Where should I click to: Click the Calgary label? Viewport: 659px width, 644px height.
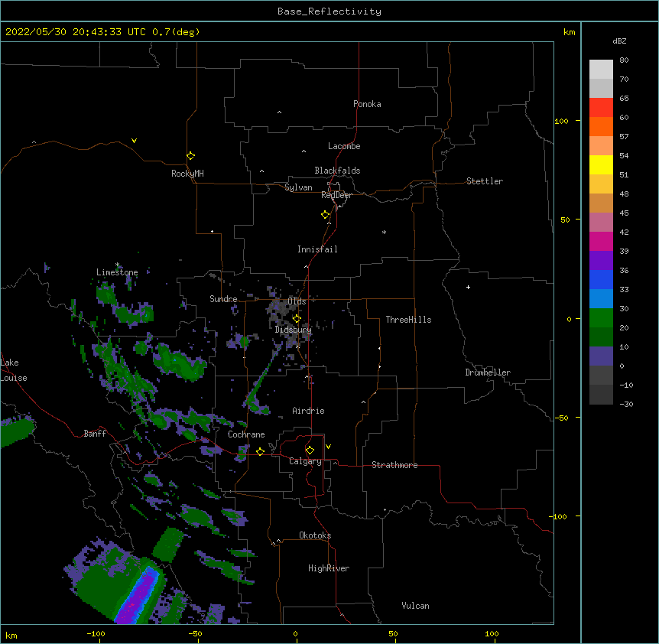point(305,461)
